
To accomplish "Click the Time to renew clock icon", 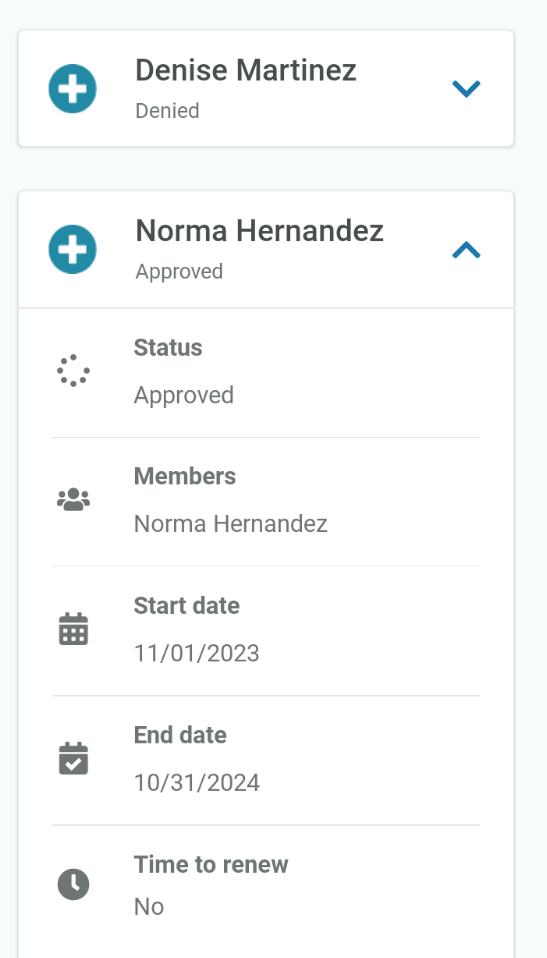I will tap(73, 884).
